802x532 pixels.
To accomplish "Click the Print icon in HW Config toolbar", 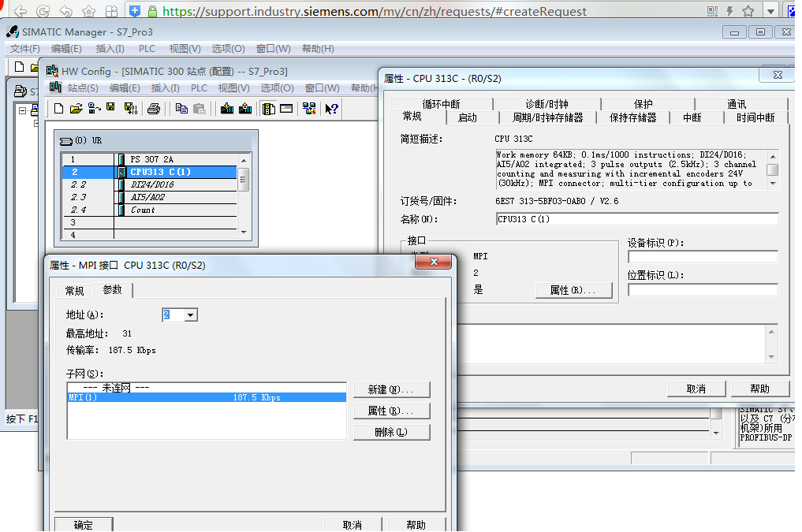I will click(x=154, y=108).
